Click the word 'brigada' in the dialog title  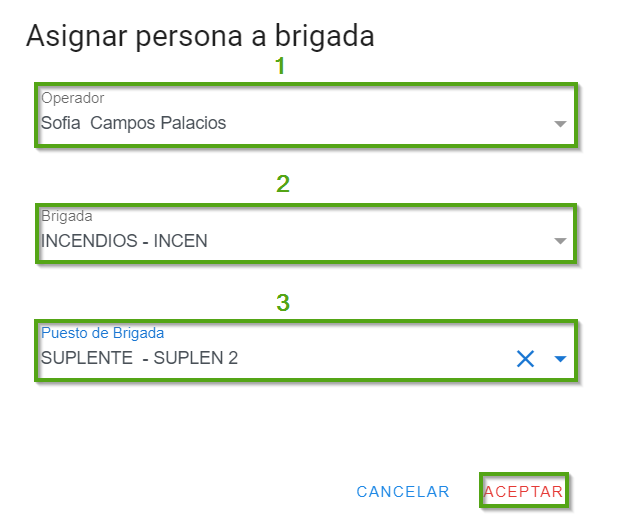(x=320, y=36)
